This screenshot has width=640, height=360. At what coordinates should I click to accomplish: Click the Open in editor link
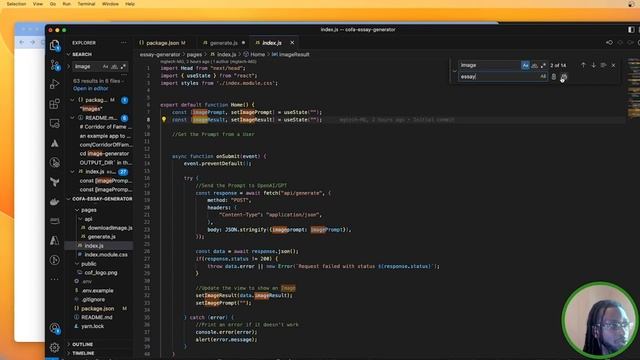(x=91, y=89)
